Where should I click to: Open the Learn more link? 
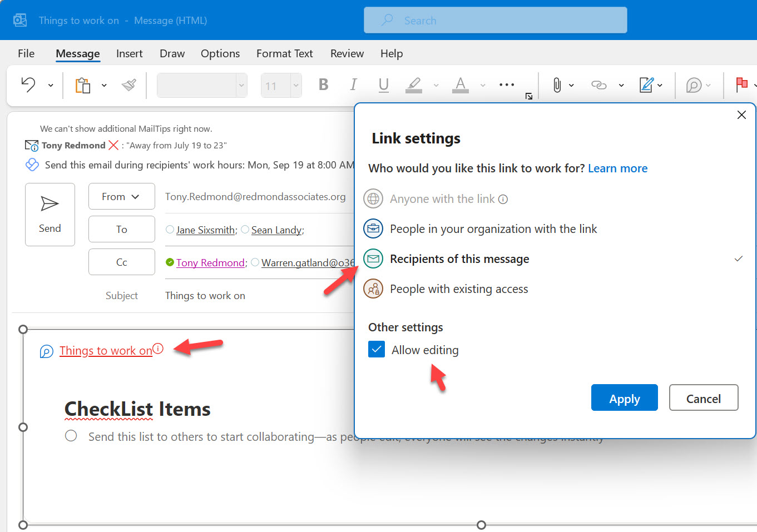point(617,168)
